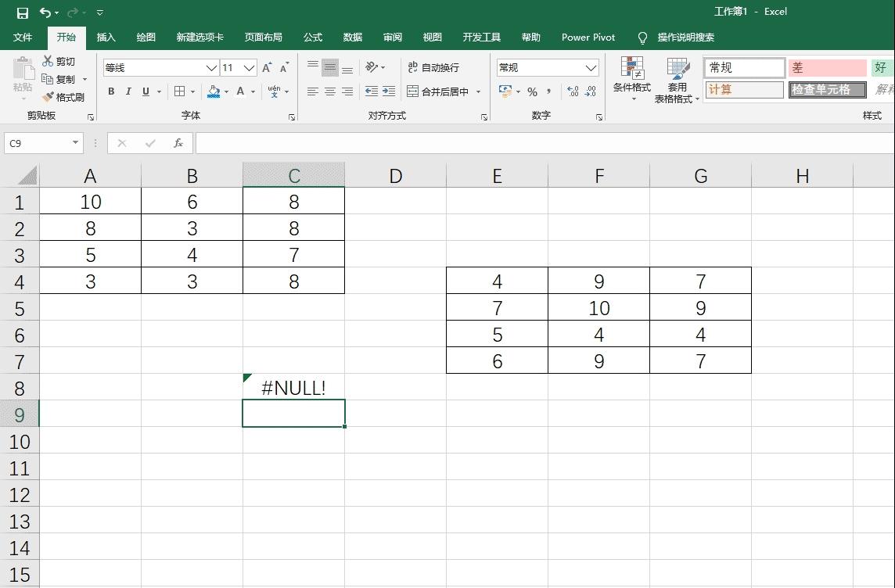Select the italic formatting icon

tap(128, 91)
